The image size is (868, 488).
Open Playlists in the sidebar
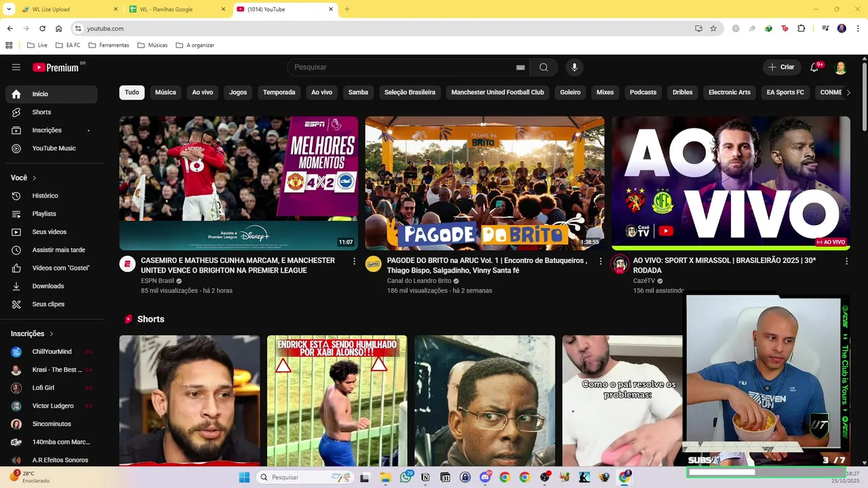click(x=52, y=213)
